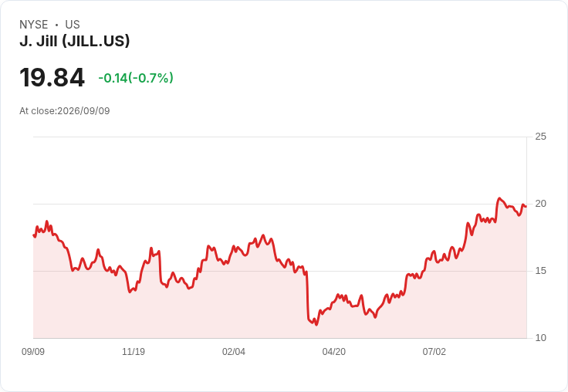Viewport: 568px width, 392px height.
Task: Click the US market label
Action: coord(73,25)
